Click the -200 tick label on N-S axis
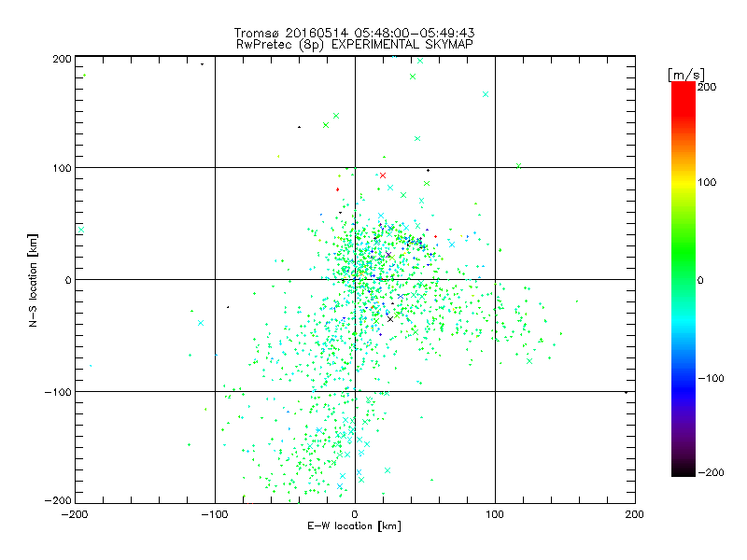This screenshot has height=560, width=747. (x=58, y=500)
